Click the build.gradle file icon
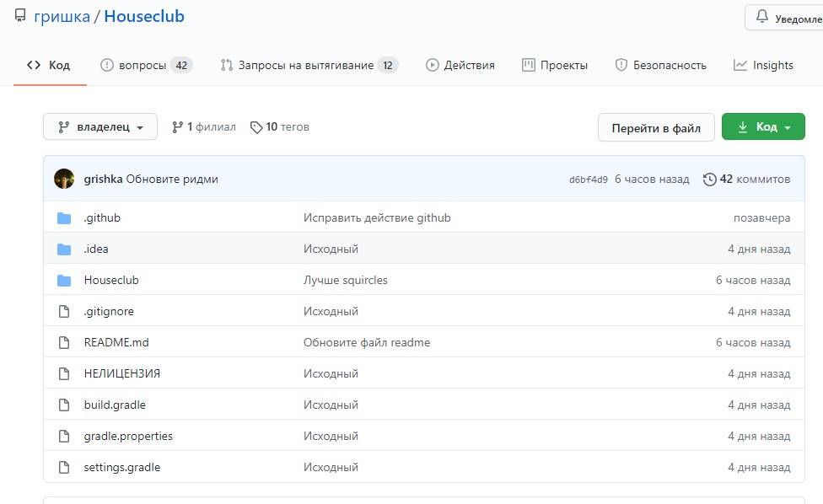The height and width of the screenshot is (504, 823). point(64,405)
